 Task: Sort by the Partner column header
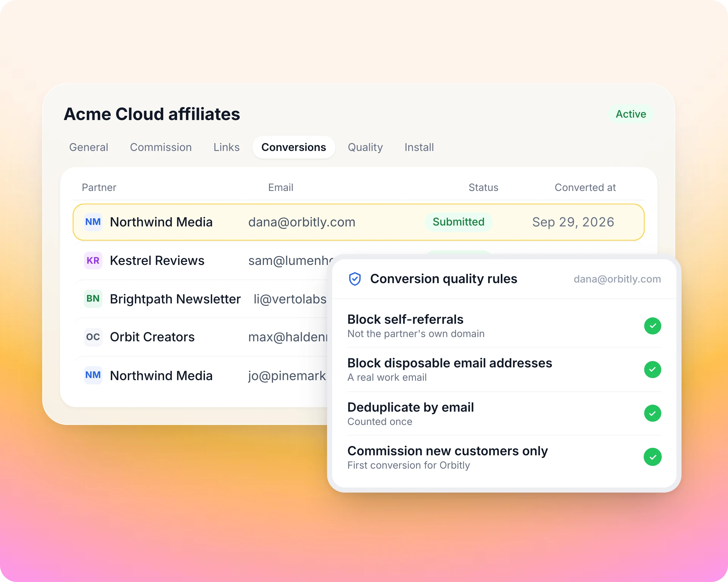coord(99,188)
